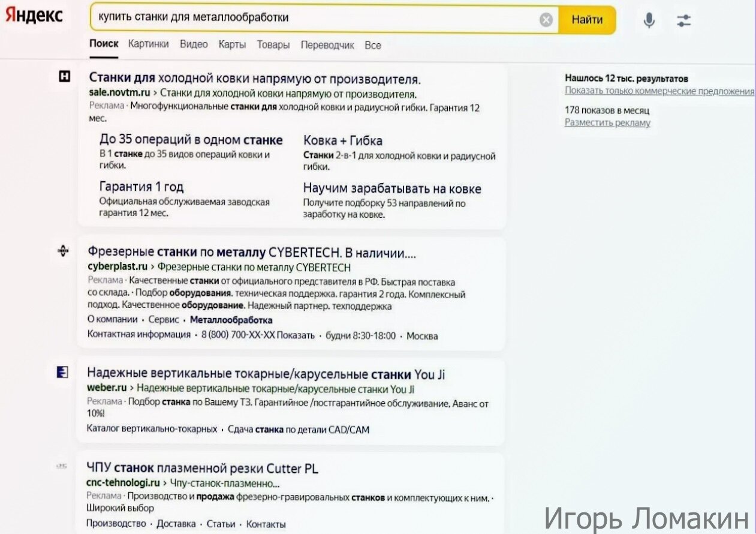Open result 'Станки для холодной ковки напрямую от производителя'
Viewport: 756px width, 534px height.
click(255, 79)
